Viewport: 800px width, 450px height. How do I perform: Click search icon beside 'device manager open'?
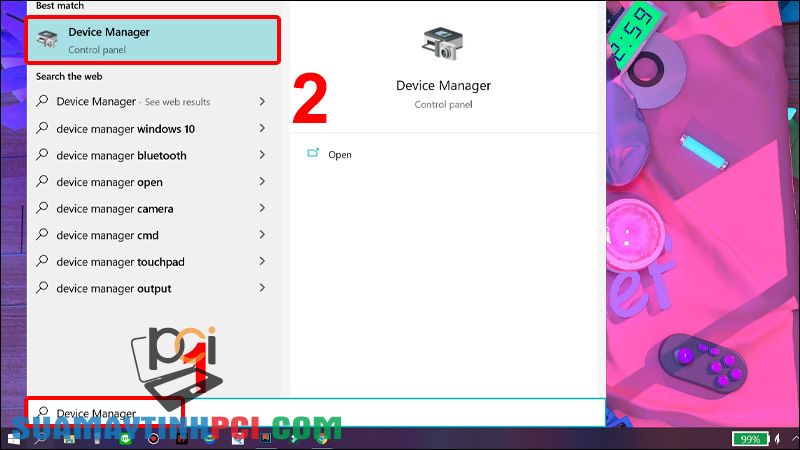[x=42, y=181]
